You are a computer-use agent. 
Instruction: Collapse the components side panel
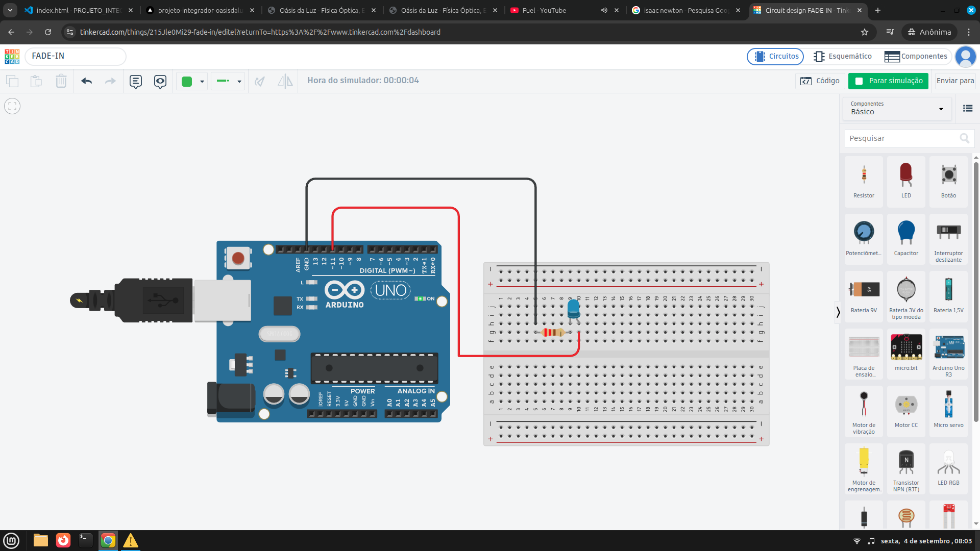coord(838,312)
